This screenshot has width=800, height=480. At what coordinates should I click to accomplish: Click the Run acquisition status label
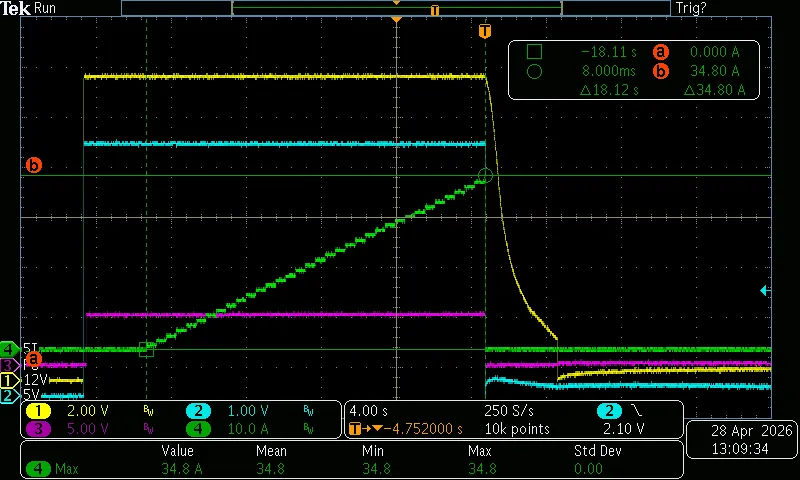pyautogui.click(x=45, y=8)
